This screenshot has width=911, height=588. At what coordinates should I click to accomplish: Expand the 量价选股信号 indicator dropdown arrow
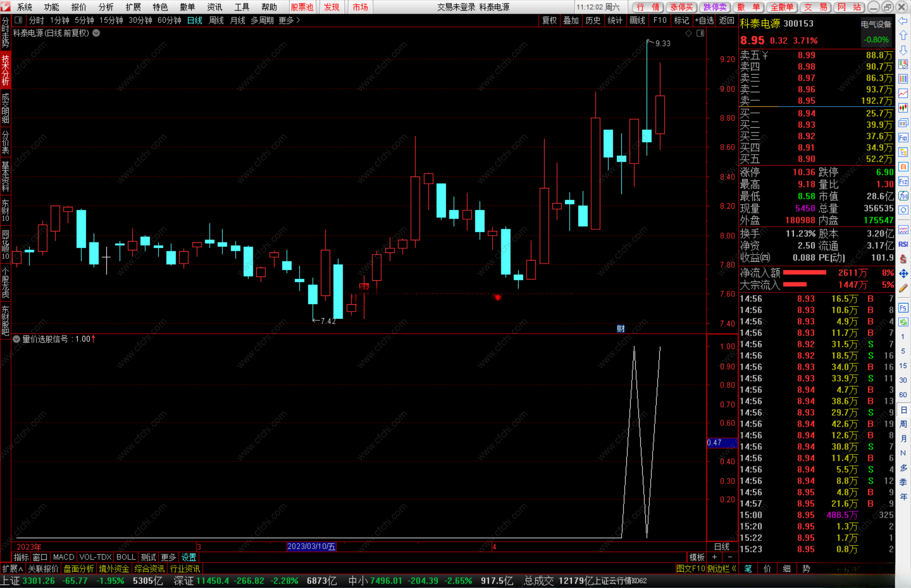16,339
